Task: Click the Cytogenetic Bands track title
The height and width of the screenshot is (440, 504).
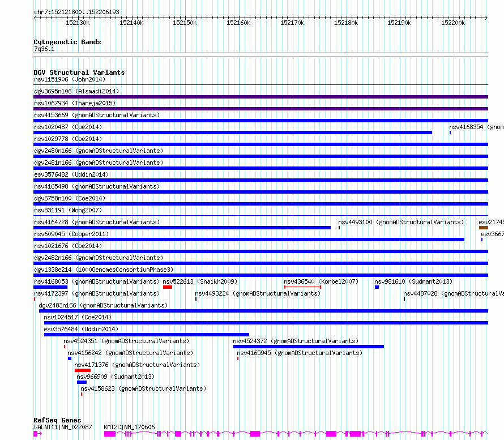Action: tap(67, 42)
